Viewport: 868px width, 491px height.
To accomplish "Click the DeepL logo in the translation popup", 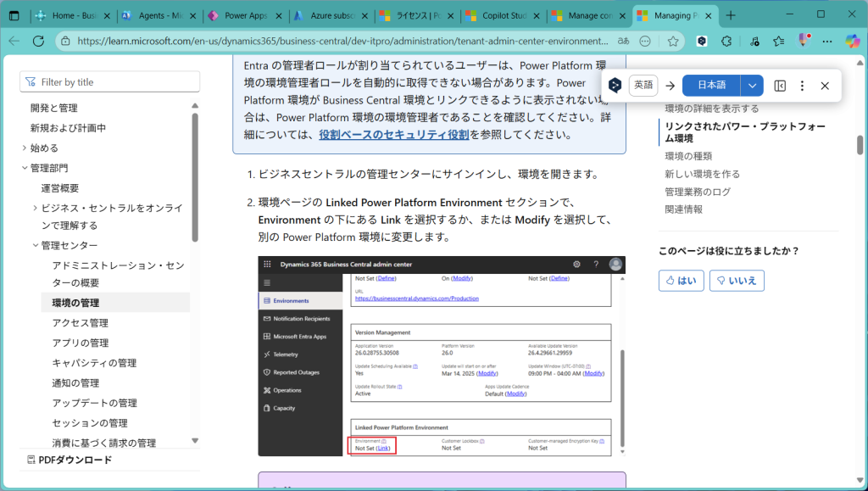I will coord(615,86).
